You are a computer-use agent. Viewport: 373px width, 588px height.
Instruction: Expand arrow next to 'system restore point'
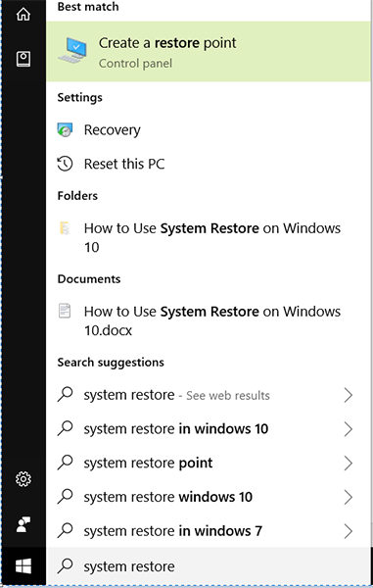(x=349, y=464)
